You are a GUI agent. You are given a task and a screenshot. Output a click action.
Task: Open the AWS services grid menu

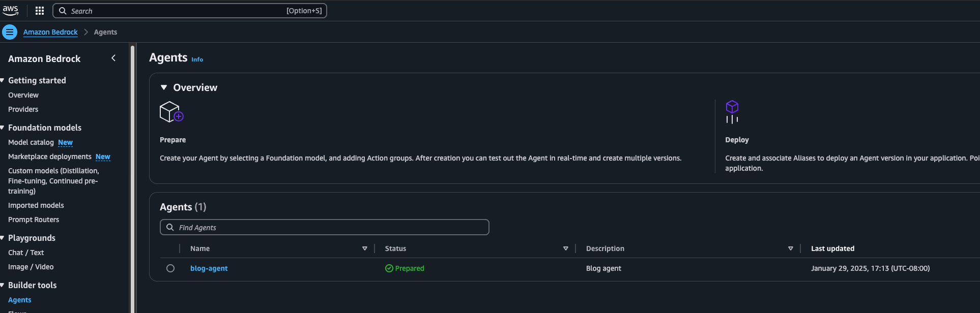[x=40, y=11]
